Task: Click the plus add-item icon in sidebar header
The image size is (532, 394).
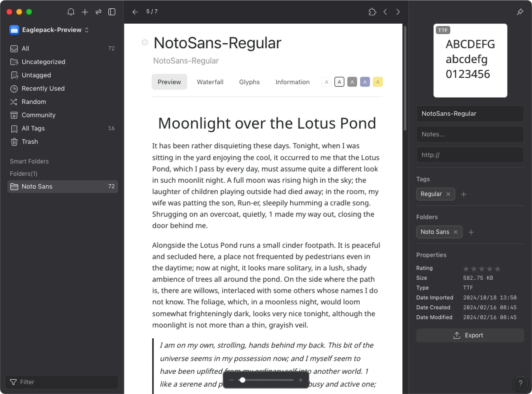Action: point(85,12)
